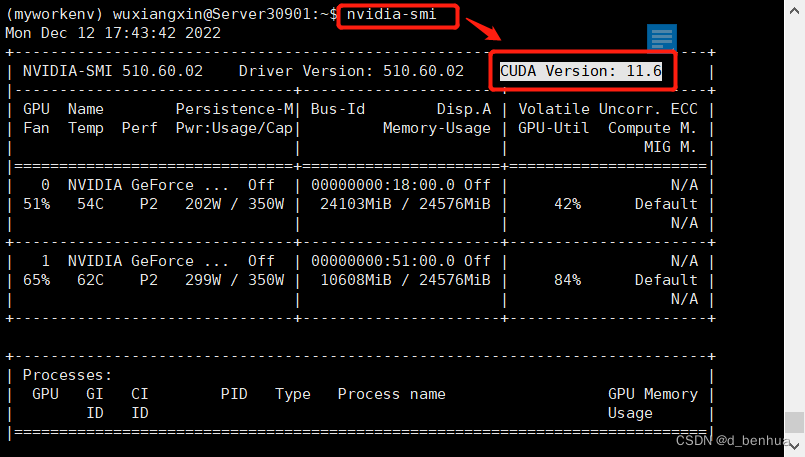This screenshot has width=805, height=457.
Task: Click the 'Process name' column header
Action: 392,394
